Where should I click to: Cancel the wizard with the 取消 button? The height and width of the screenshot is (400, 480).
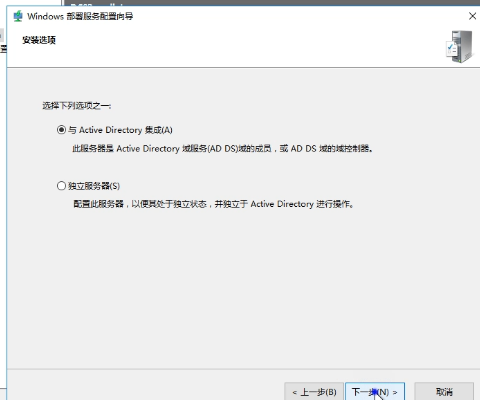pos(444,392)
